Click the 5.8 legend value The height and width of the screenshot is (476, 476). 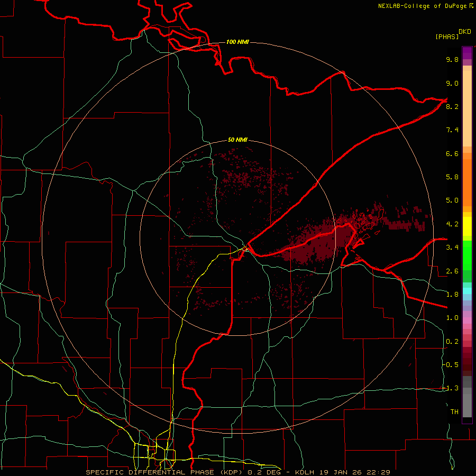coord(452,177)
